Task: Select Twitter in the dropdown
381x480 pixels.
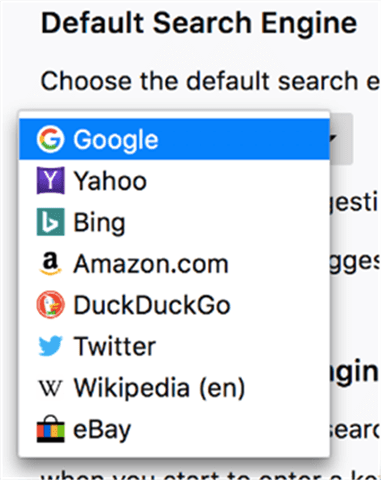Action: click(x=174, y=346)
